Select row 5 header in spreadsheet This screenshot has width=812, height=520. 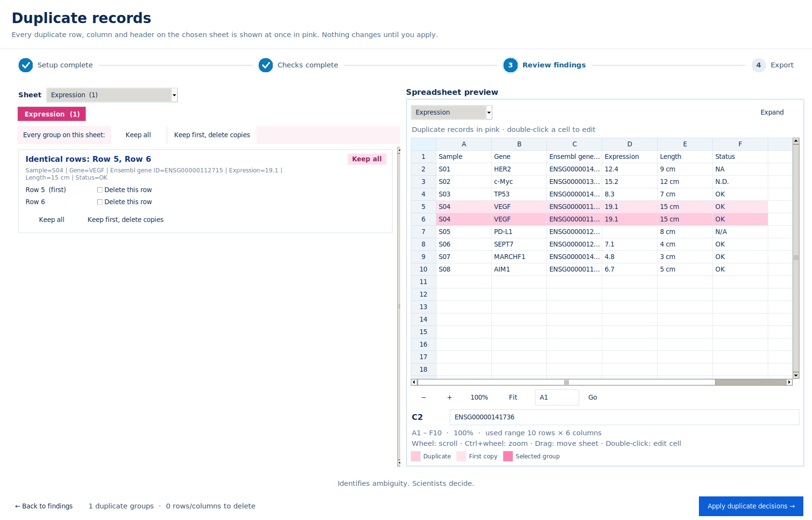coord(423,207)
